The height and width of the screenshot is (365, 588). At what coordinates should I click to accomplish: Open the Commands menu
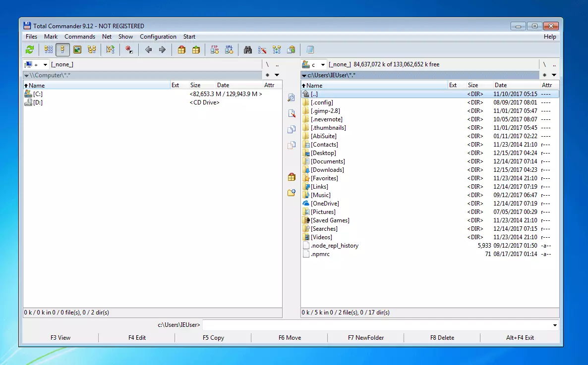(79, 36)
